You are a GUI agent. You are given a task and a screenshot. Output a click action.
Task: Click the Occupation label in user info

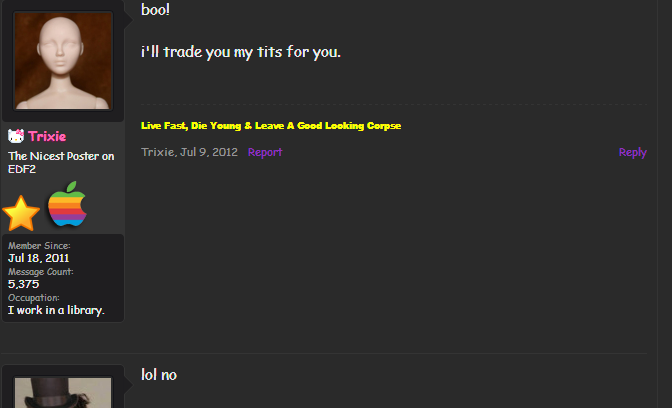coord(33,298)
